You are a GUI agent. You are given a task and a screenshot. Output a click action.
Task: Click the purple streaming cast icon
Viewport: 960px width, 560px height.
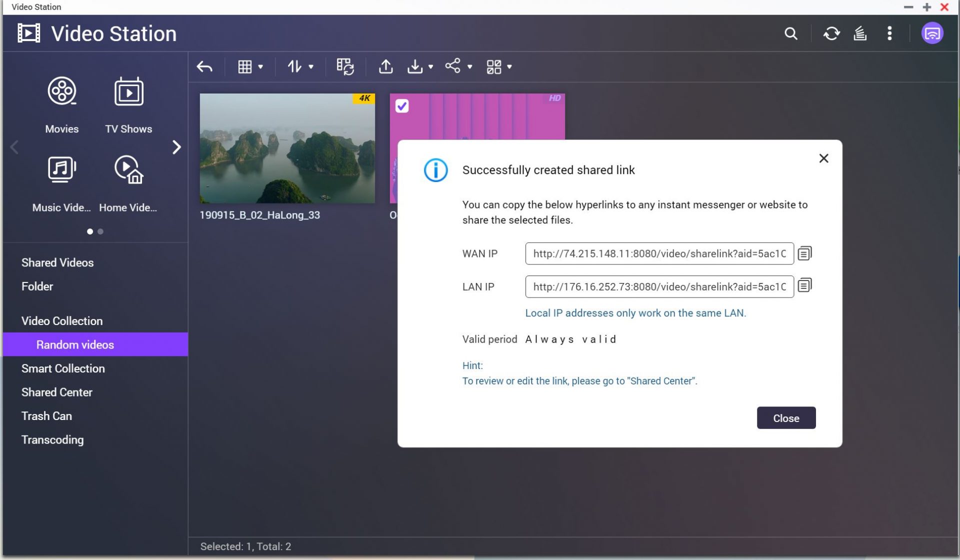(x=932, y=33)
